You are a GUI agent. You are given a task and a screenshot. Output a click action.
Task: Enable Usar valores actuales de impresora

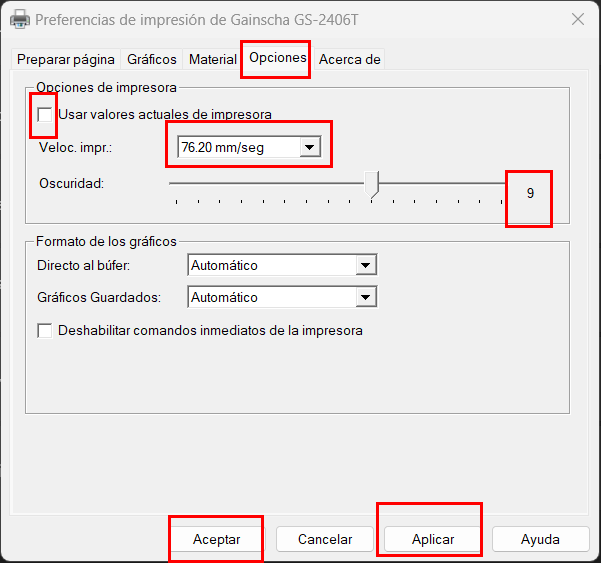[x=45, y=115]
